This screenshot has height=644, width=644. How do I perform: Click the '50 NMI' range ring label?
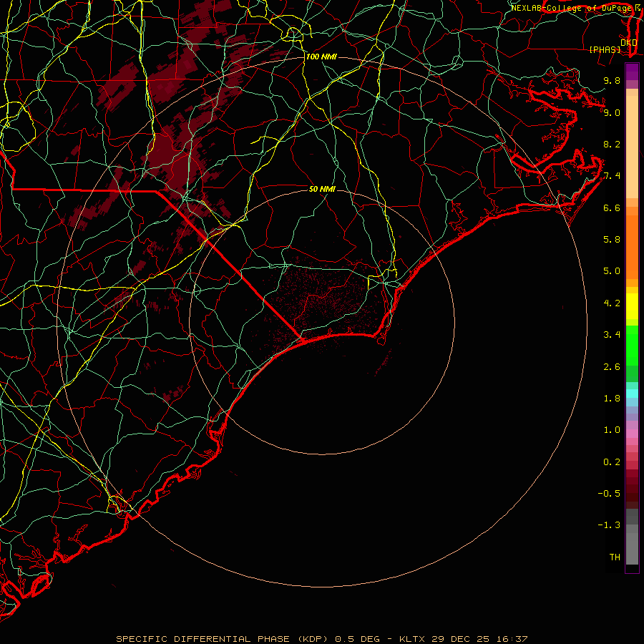pos(322,189)
